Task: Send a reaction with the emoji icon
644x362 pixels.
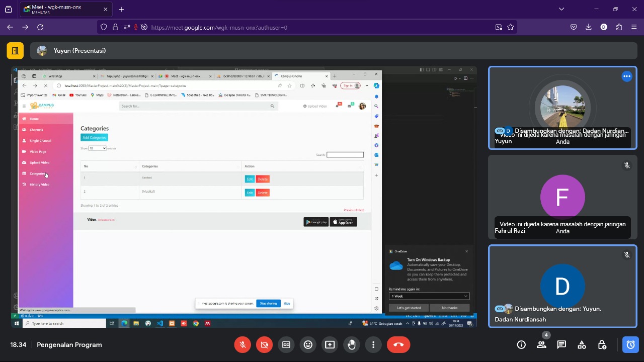Action: pyautogui.click(x=308, y=345)
